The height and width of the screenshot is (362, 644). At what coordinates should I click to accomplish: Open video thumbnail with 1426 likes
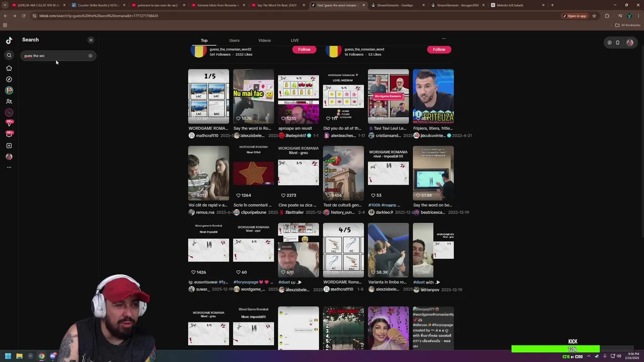click(209, 250)
